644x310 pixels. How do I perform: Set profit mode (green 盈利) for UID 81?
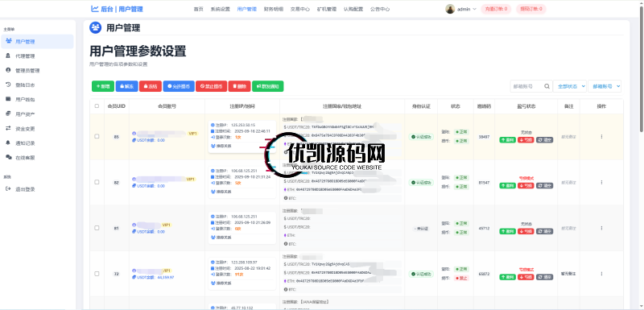508,231
